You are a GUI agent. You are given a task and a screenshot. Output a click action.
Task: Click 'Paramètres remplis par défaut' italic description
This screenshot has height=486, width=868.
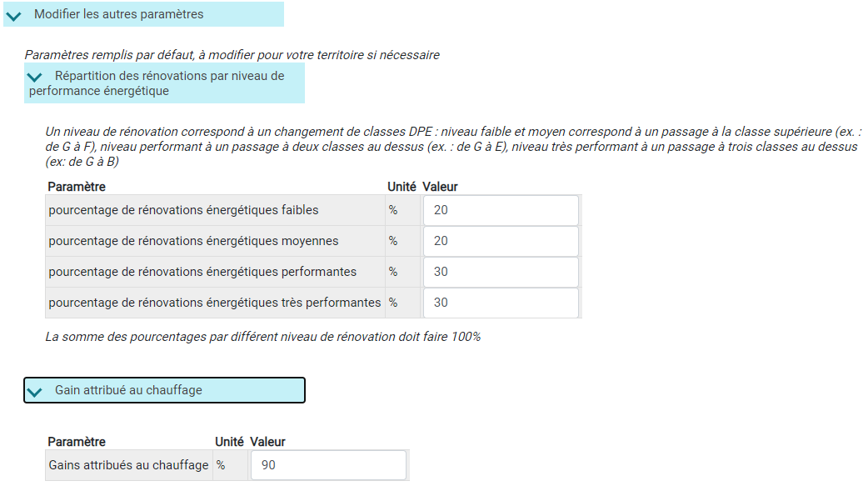[232, 55]
